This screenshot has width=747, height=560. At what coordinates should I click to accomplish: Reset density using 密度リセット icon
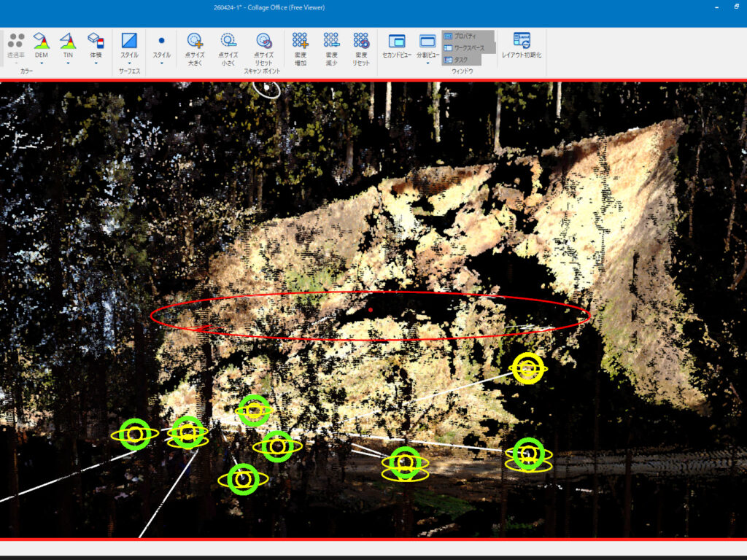(x=361, y=42)
